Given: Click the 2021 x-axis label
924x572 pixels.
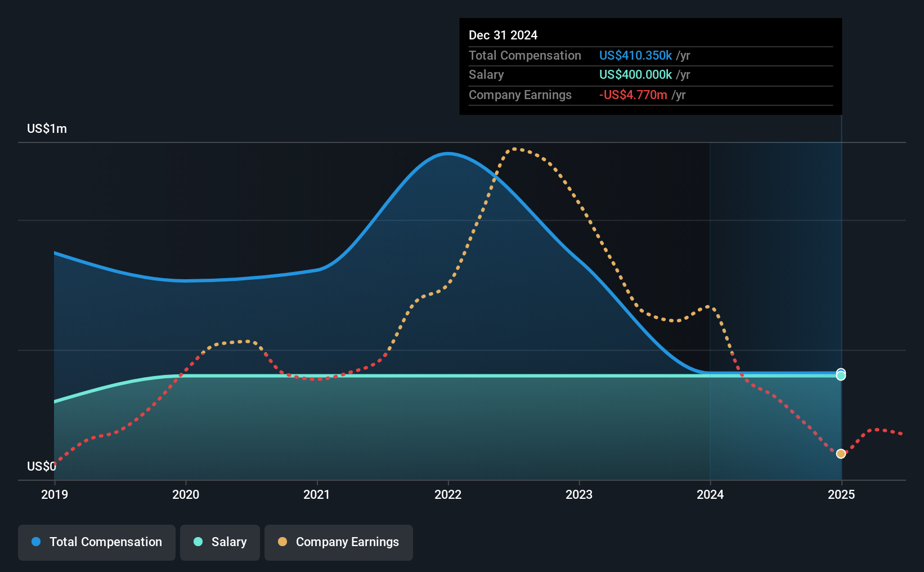Looking at the screenshot, I should click(317, 494).
